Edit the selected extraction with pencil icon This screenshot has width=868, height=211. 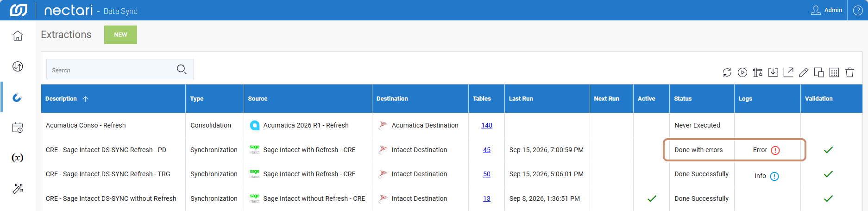click(804, 72)
